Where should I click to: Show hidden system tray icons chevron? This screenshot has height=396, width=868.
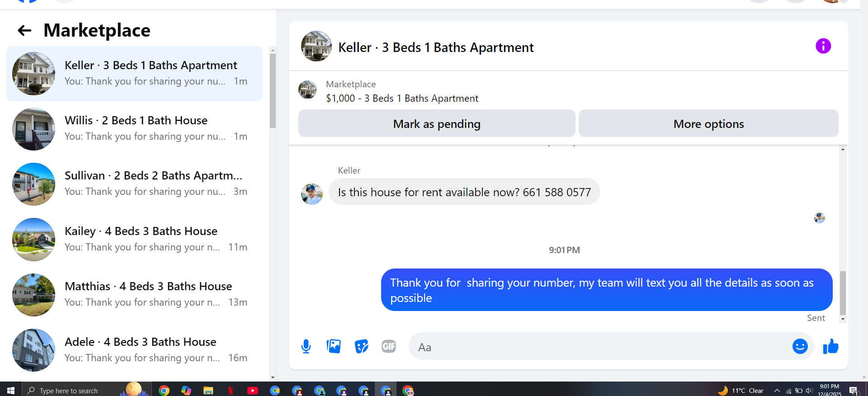[777, 391]
